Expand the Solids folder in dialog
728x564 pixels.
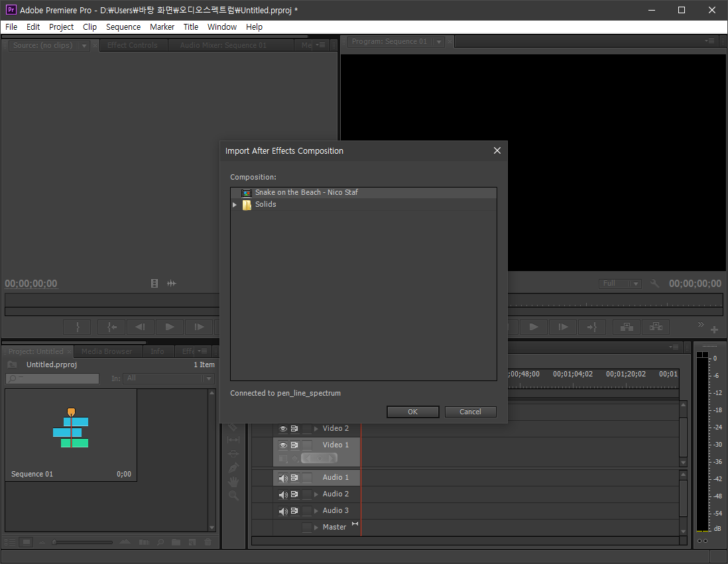click(235, 205)
